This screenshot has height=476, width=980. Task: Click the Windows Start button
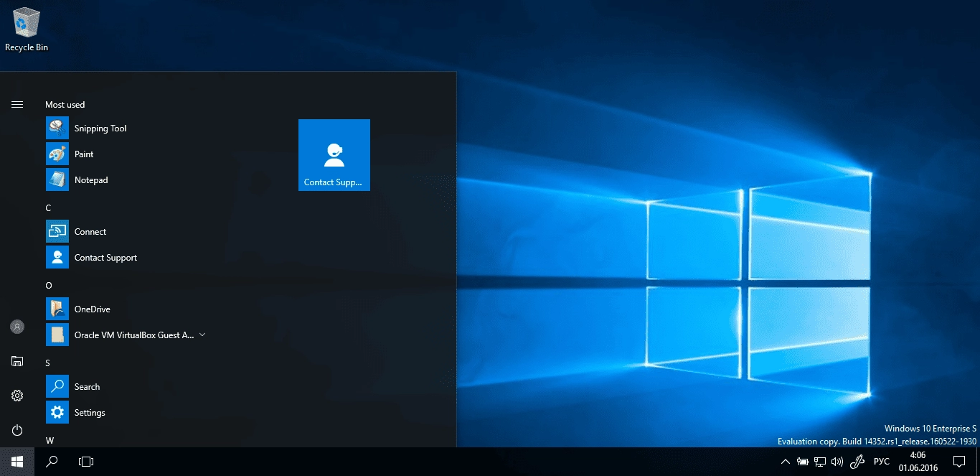click(x=17, y=462)
